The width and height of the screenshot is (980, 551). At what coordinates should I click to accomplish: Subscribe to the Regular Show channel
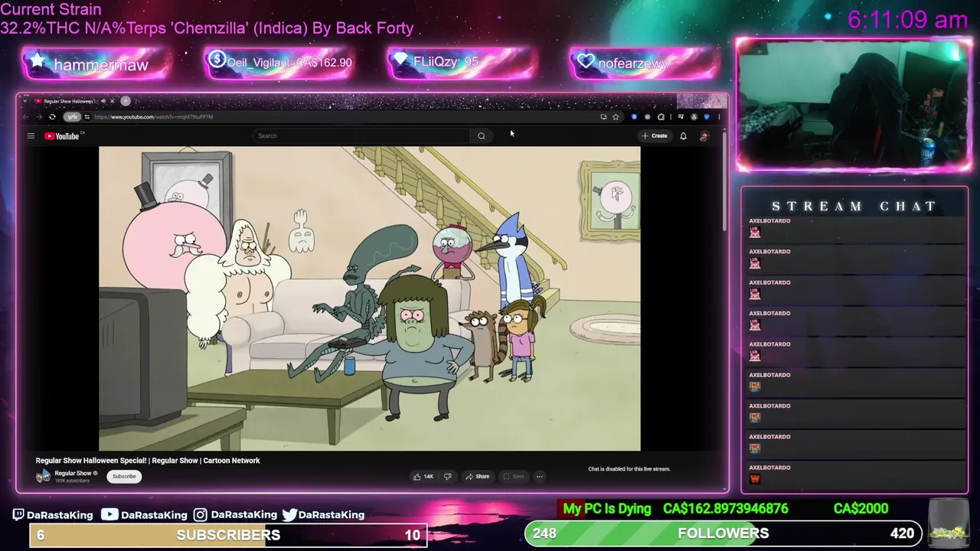click(x=124, y=476)
